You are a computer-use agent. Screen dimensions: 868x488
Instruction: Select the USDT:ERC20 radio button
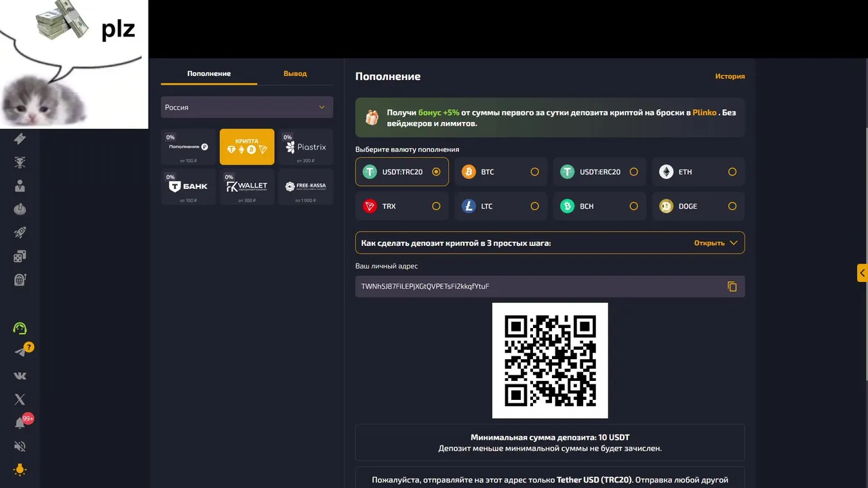(633, 172)
